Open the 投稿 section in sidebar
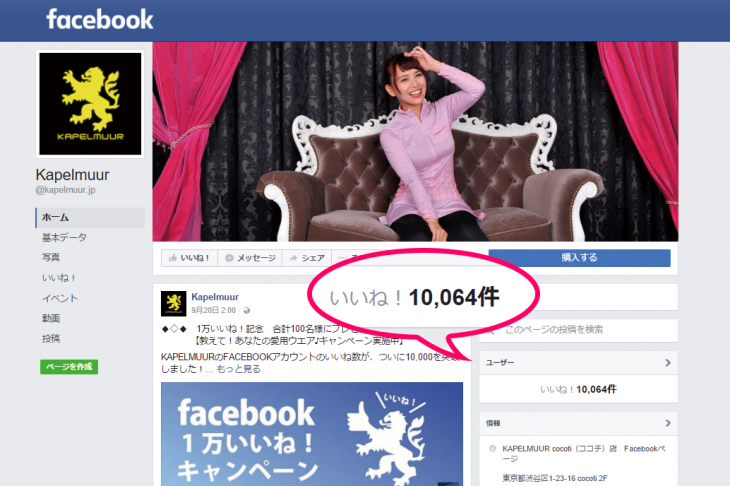Screen dimensions: 730x486 [51, 339]
